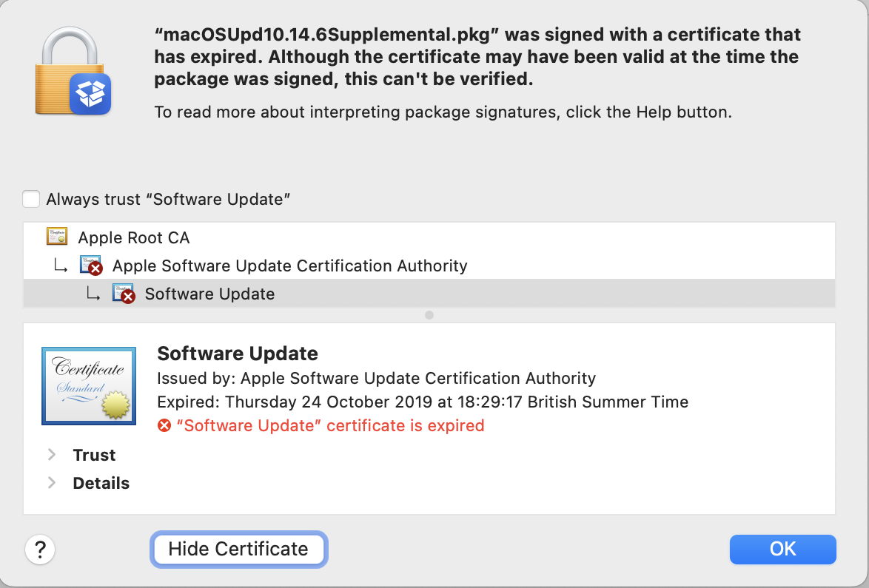Click the "Issued by" certificate authority line

pyautogui.click(x=376, y=378)
